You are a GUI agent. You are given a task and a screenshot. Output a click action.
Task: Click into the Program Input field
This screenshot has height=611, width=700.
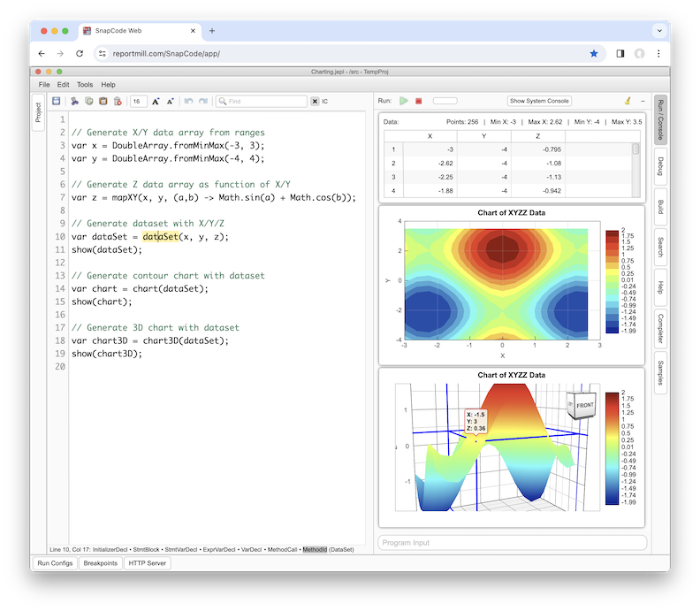[x=512, y=543]
